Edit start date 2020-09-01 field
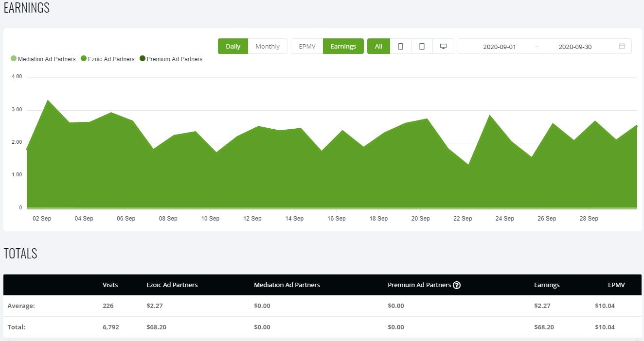The image size is (644, 341). click(500, 47)
